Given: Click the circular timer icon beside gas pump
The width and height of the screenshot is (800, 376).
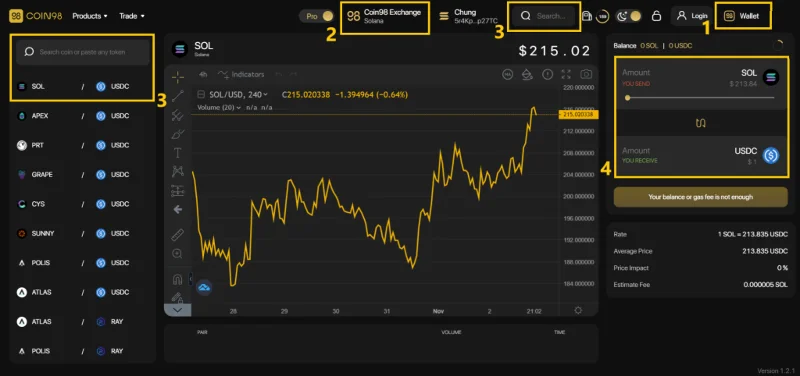Looking at the screenshot, I should (603, 16).
